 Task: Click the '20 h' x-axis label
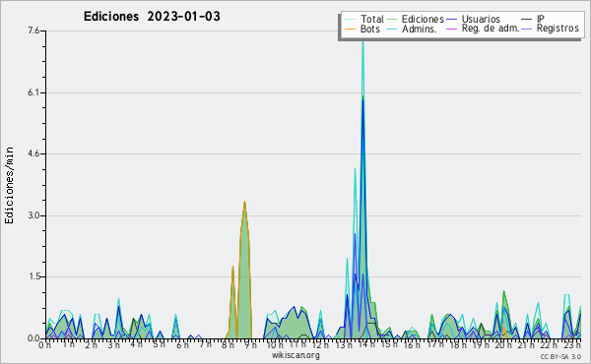point(504,345)
